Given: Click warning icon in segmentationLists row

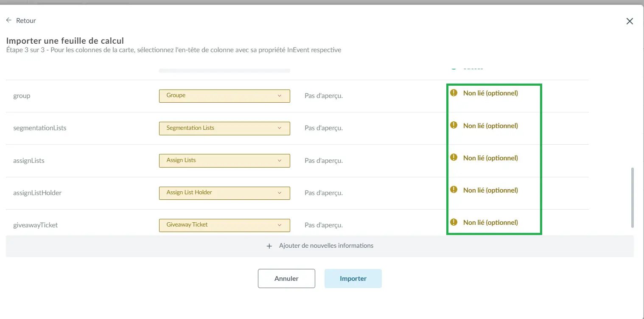Looking at the screenshot, I should point(454,125).
